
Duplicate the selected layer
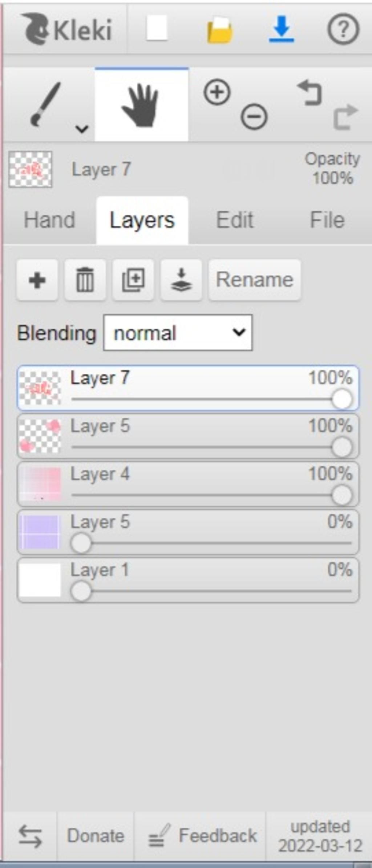[x=133, y=280]
